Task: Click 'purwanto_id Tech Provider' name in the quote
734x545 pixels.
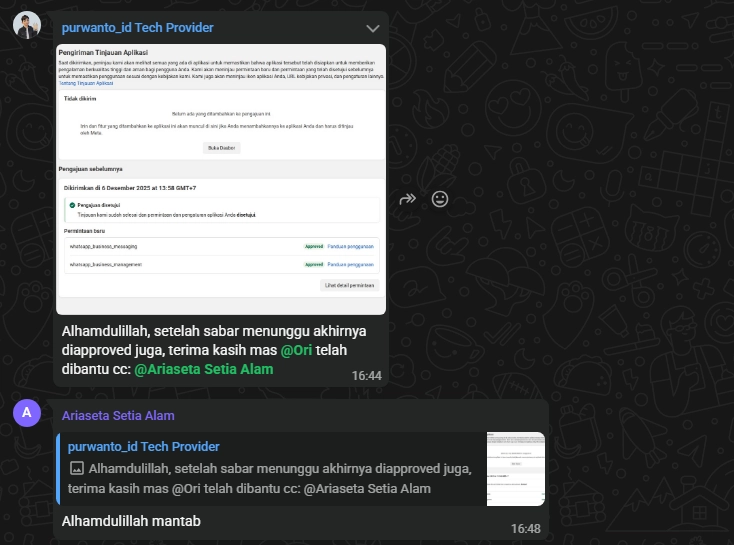Action: (x=144, y=447)
